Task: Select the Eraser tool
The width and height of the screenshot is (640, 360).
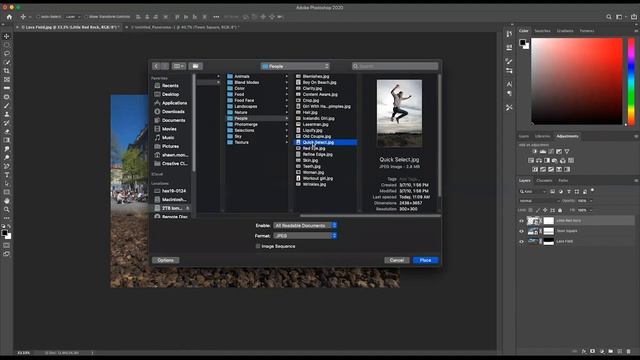Action: [7, 131]
